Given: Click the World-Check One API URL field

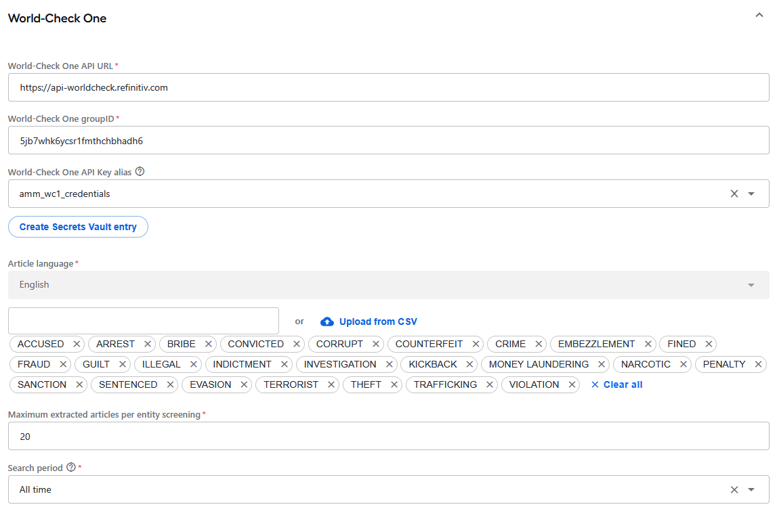Looking at the screenshot, I should 389,87.
